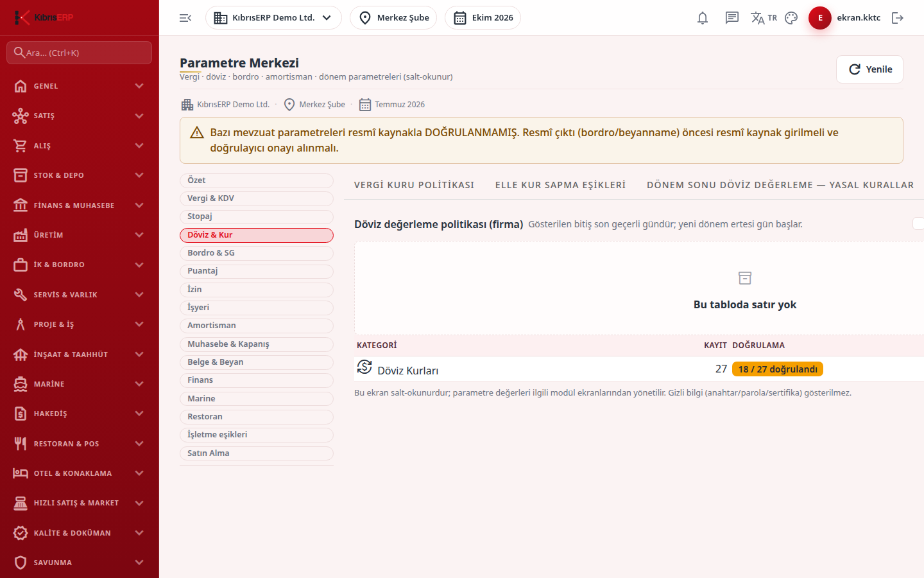
Task: Click the Döviz Kurları currency exchange icon
Action: click(x=364, y=367)
